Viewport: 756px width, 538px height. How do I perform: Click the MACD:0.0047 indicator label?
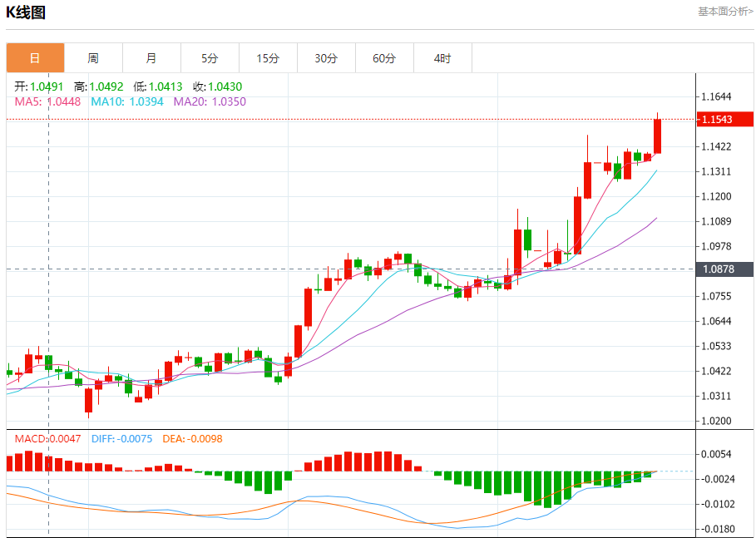coord(47,439)
